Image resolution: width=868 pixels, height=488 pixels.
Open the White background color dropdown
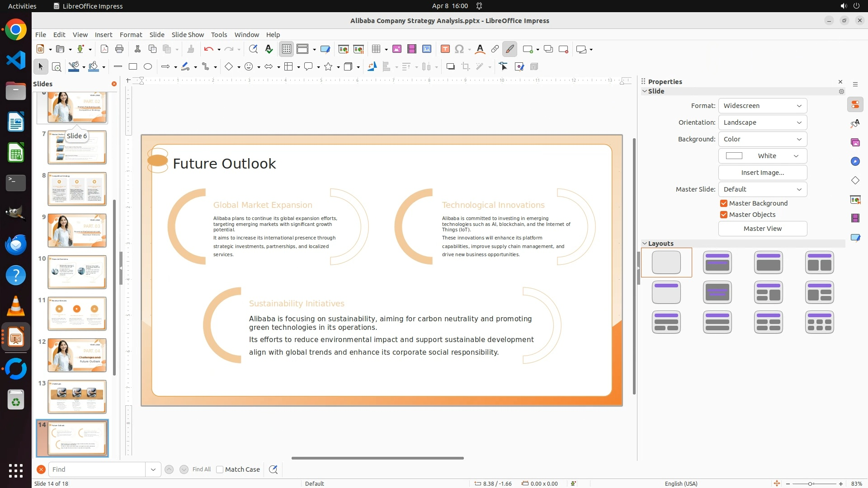point(762,156)
